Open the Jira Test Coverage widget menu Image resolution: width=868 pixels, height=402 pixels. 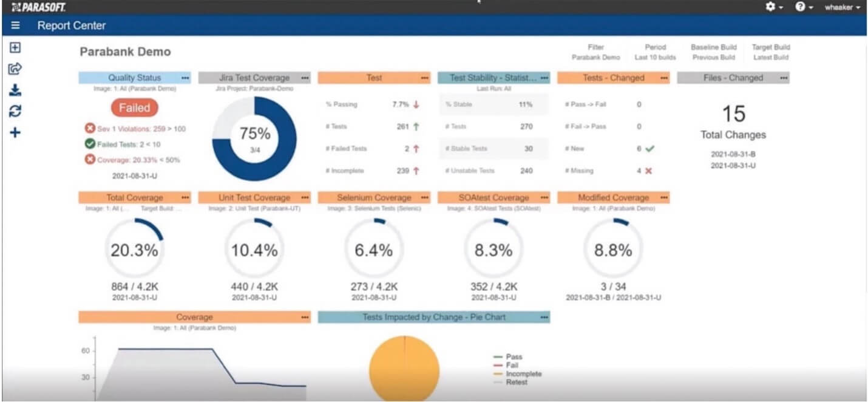(306, 78)
